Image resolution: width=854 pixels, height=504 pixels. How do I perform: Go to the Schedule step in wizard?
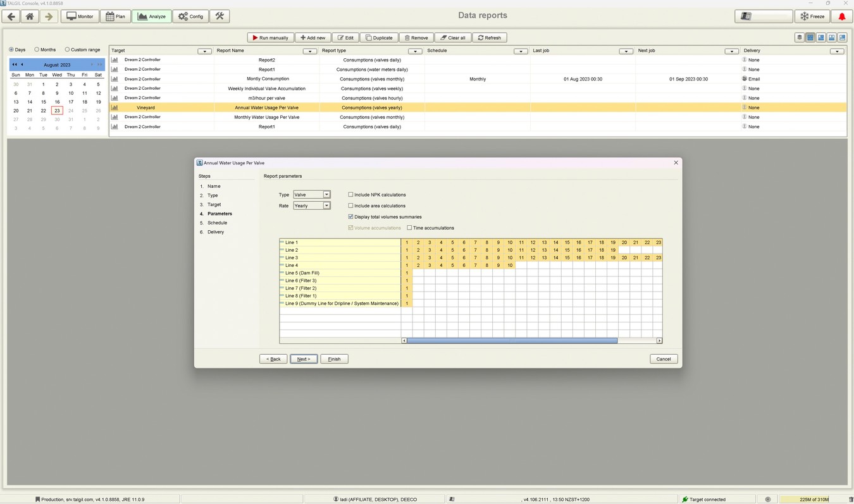pos(217,223)
